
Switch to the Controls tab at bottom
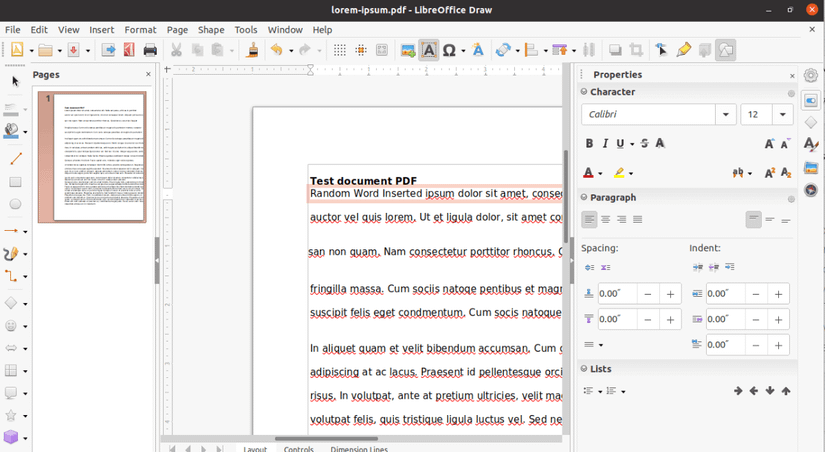tap(298, 449)
